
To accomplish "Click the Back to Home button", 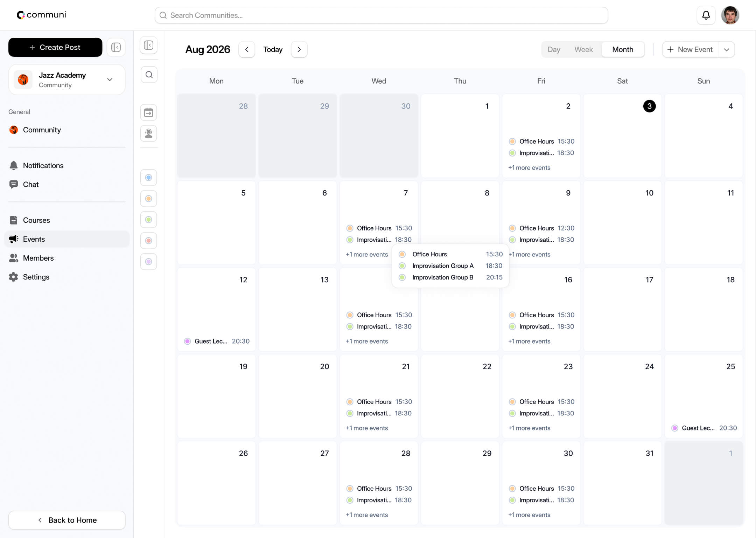I will [67, 520].
